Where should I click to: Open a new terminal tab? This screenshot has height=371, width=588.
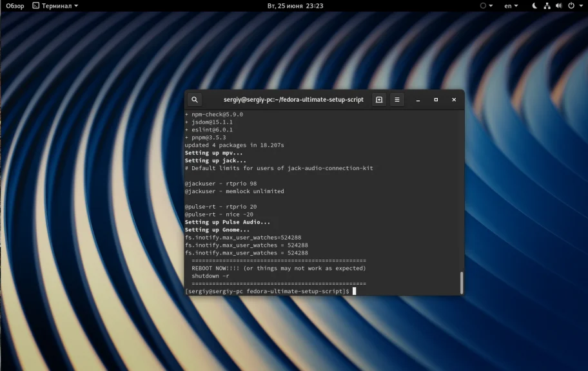[379, 100]
